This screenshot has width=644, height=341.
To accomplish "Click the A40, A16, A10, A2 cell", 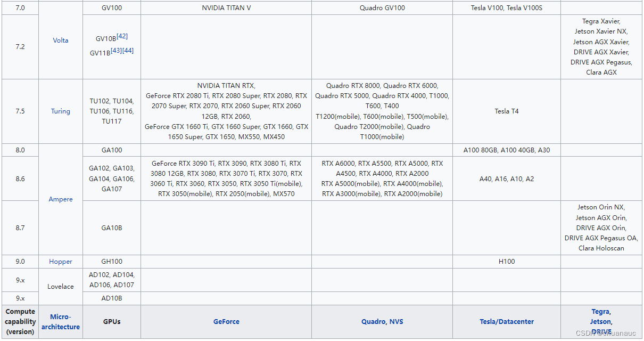I will click(x=507, y=178).
